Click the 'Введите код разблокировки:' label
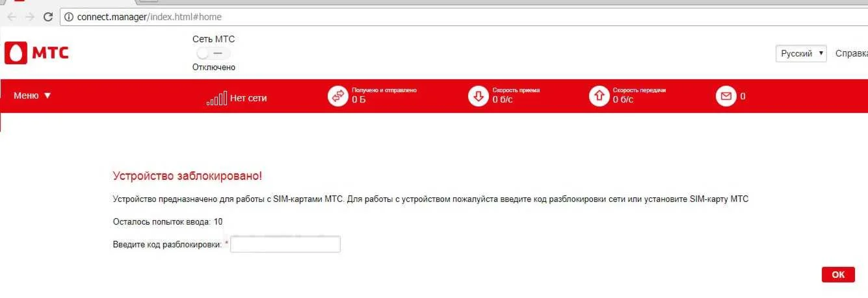The image size is (868, 298). coord(168,243)
